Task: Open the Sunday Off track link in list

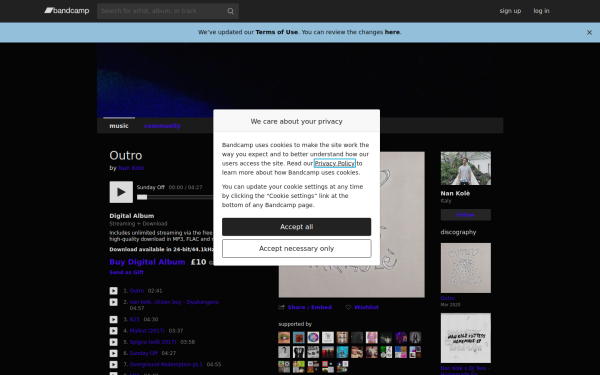Action: point(143,353)
